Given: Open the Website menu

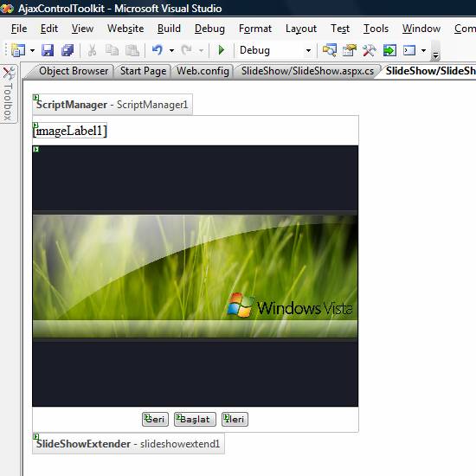Looking at the screenshot, I should [125, 29].
